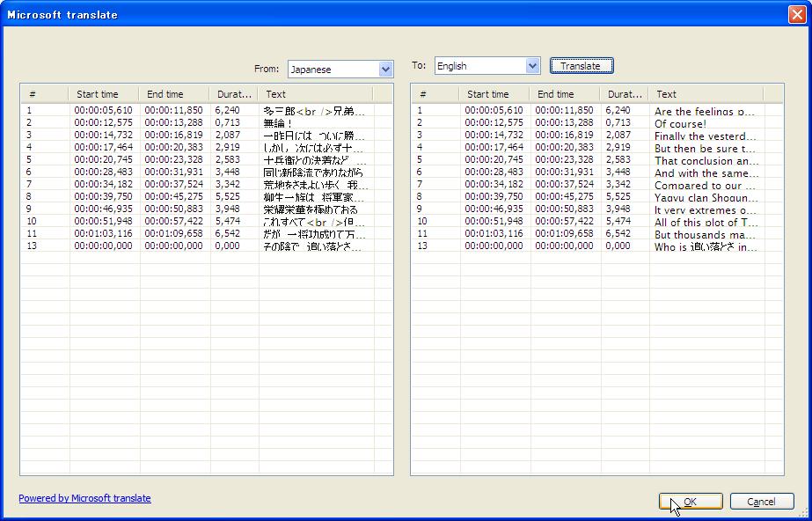The width and height of the screenshot is (812, 521).
Task: Select left table start time 00:00:05,610
Action: (x=103, y=111)
